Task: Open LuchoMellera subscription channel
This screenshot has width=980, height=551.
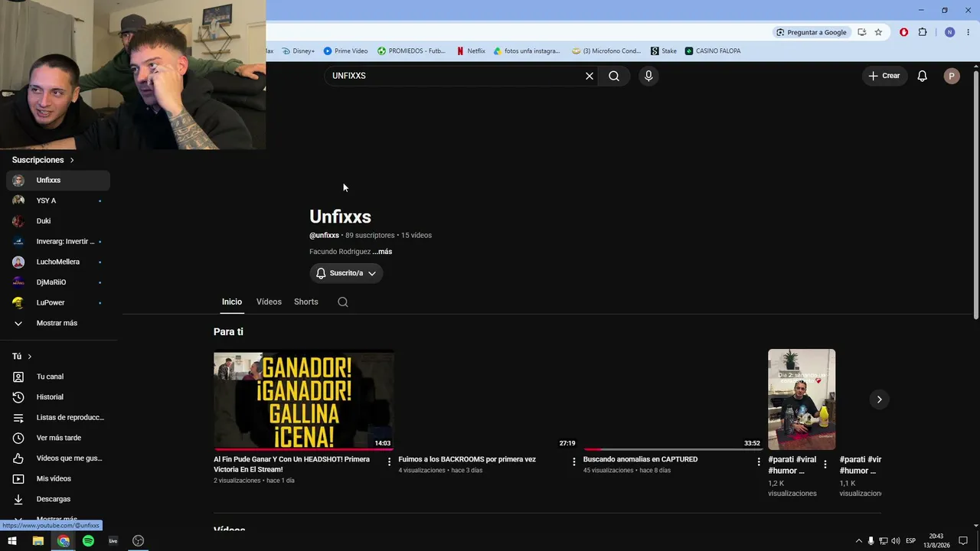Action: coord(58,262)
